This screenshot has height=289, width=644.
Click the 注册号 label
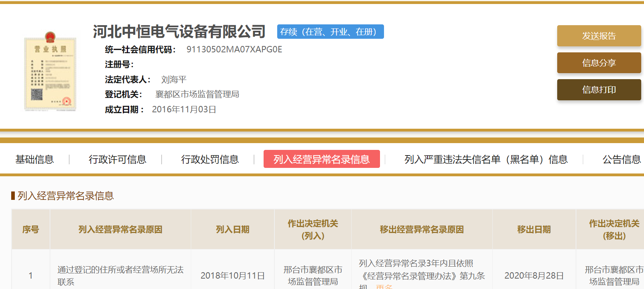point(119,64)
